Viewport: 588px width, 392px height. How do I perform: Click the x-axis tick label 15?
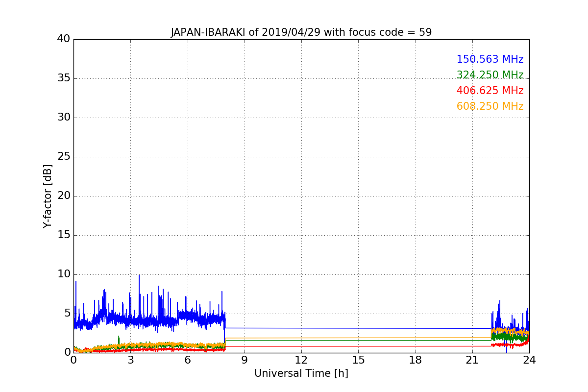click(358, 360)
